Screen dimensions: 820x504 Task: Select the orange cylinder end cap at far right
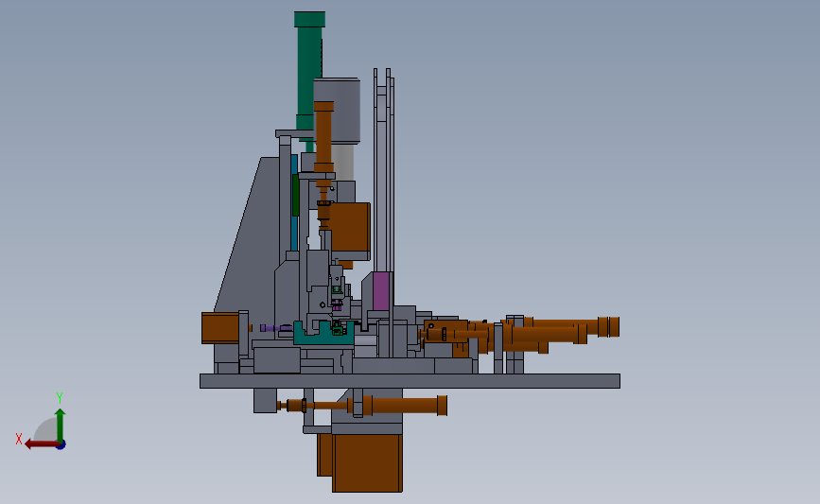609,326
